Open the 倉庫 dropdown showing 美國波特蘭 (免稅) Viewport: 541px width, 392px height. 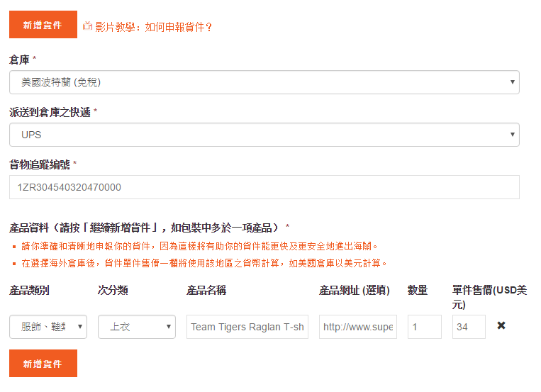(264, 82)
